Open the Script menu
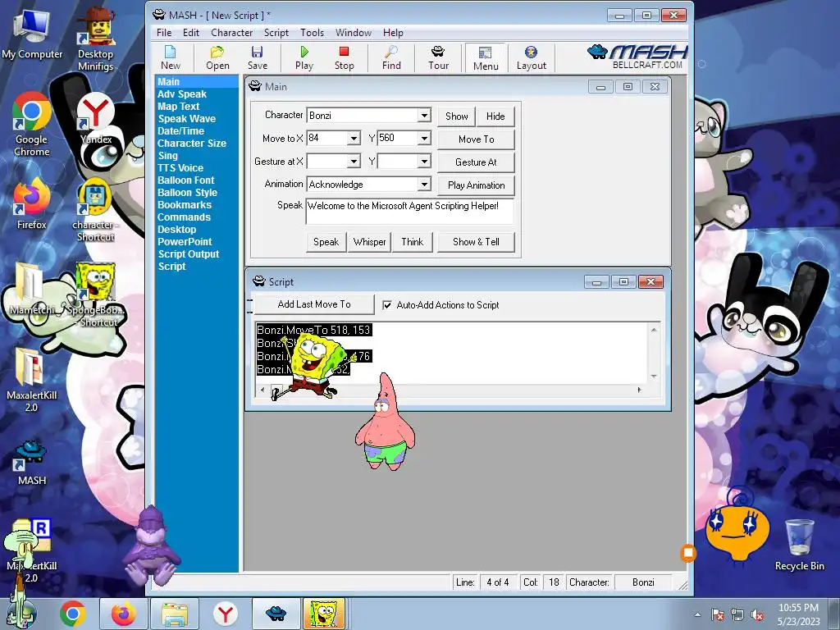This screenshot has width=840, height=630. (276, 33)
